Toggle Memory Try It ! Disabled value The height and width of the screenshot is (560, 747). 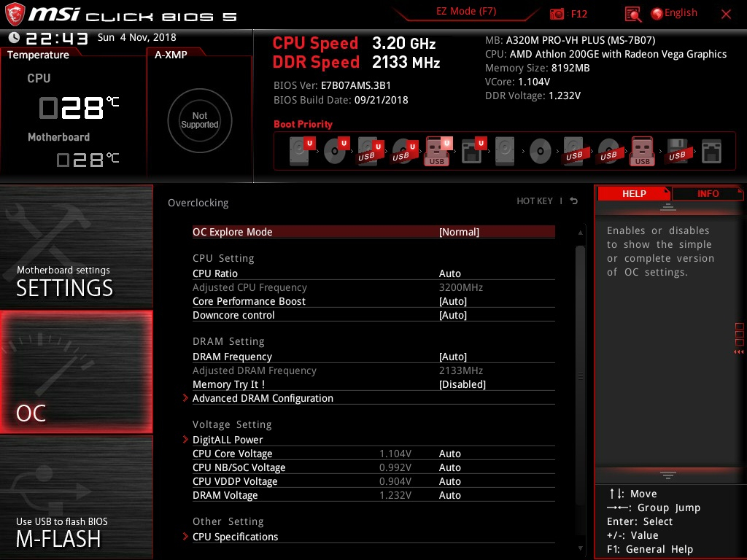point(462,384)
